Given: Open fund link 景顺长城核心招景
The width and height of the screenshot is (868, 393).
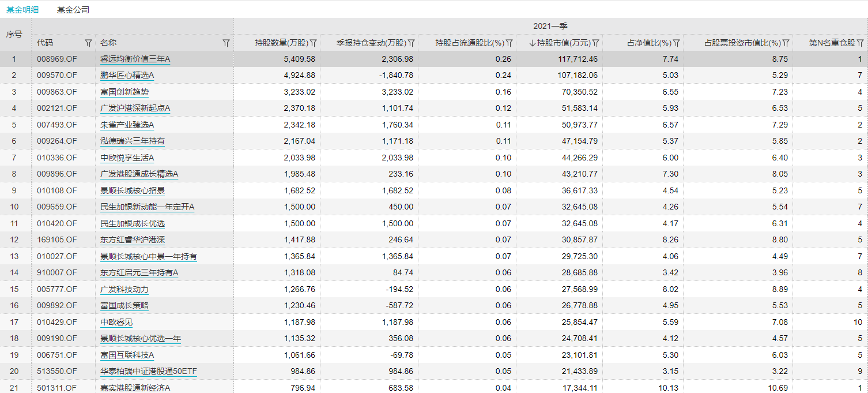Looking at the screenshot, I should pyautogui.click(x=133, y=190).
